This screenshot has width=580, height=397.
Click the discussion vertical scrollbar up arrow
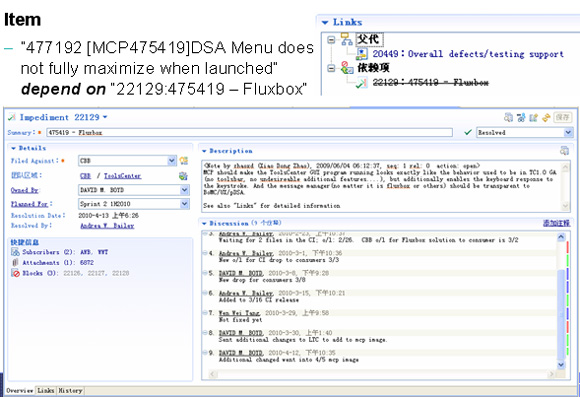[x=561, y=237]
